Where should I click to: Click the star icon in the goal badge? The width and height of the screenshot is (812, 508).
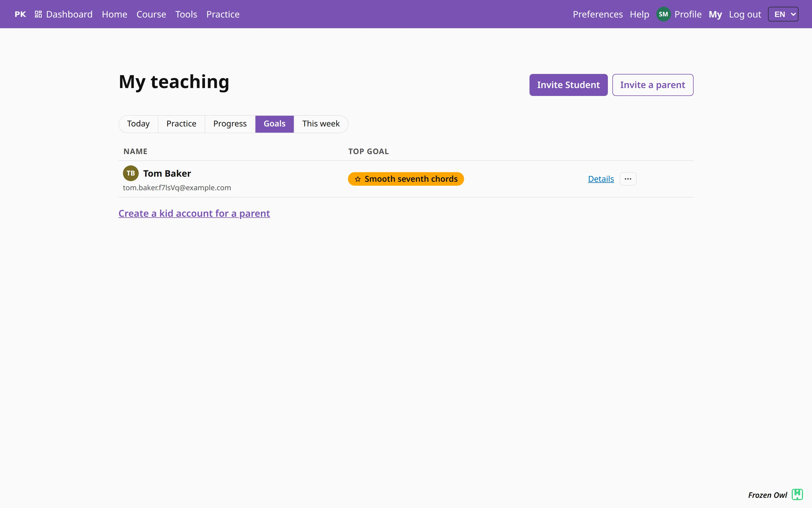click(358, 179)
